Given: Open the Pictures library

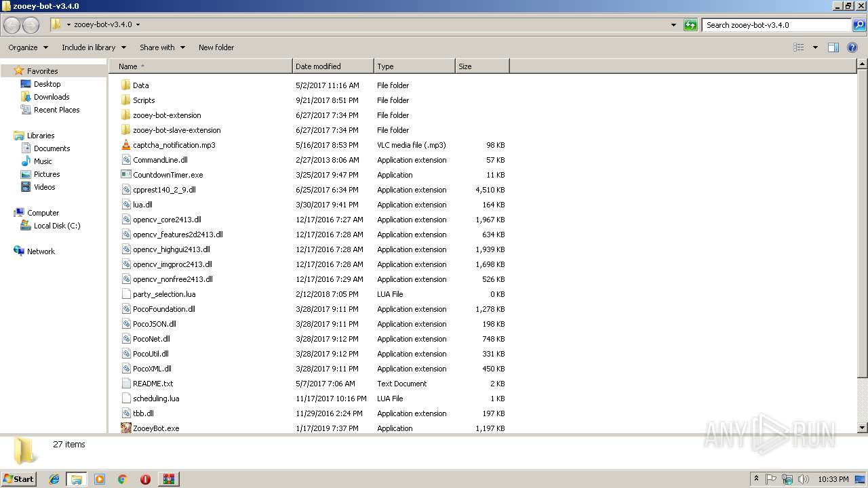Looking at the screenshot, I should 40,174.
